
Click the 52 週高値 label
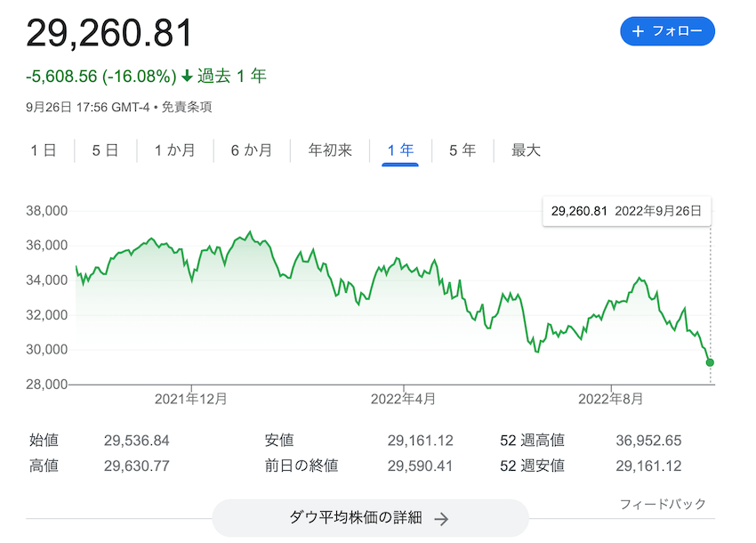pos(532,441)
